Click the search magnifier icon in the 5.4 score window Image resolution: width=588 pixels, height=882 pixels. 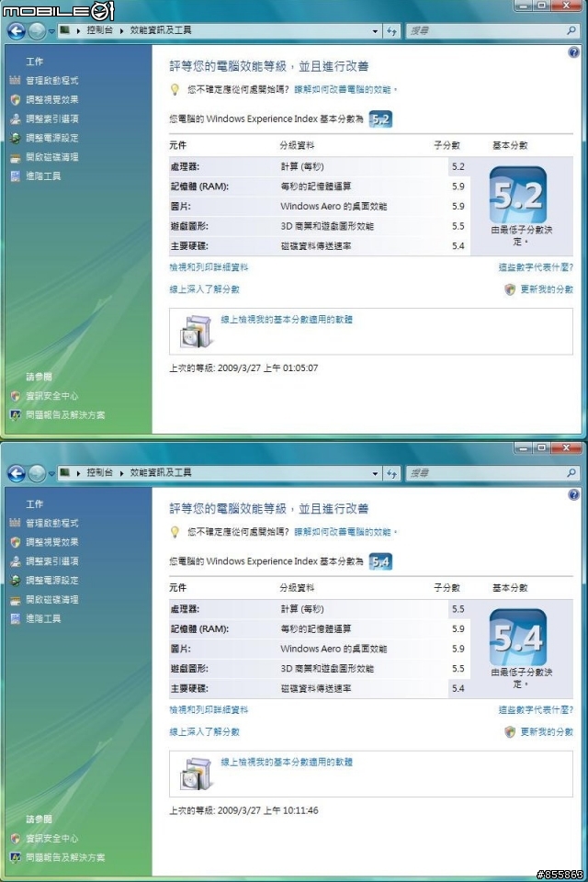pos(571,474)
